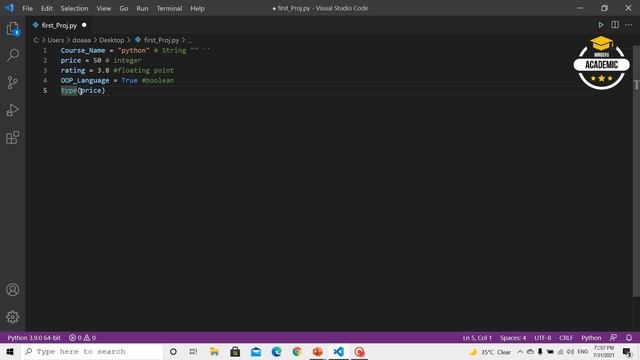Open Cortana circle on taskbar
Screen dimensions: 640x360
(173, 351)
